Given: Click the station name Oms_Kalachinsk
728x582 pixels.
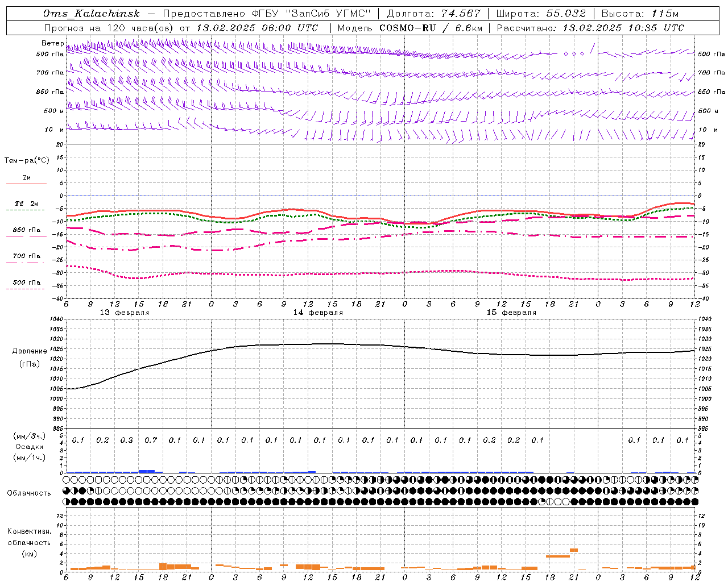Looking at the screenshot, I should tap(91, 14).
